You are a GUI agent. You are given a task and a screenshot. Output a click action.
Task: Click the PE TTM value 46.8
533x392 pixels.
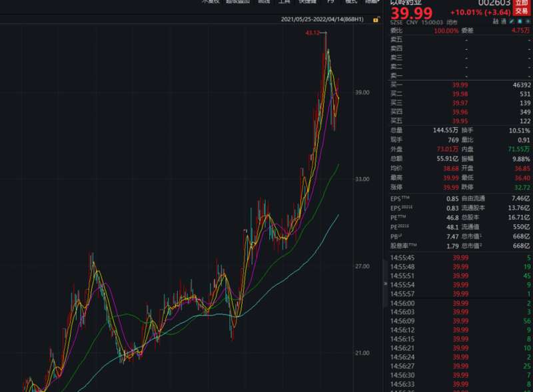coord(452,218)
